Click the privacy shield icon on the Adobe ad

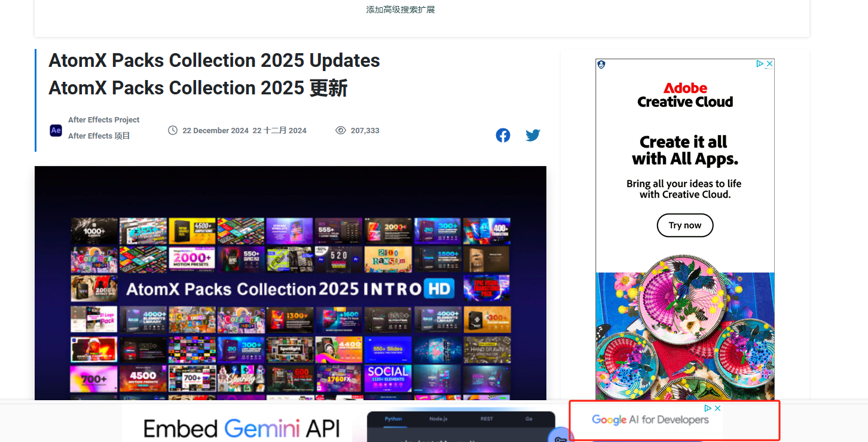tap(601, 65)
